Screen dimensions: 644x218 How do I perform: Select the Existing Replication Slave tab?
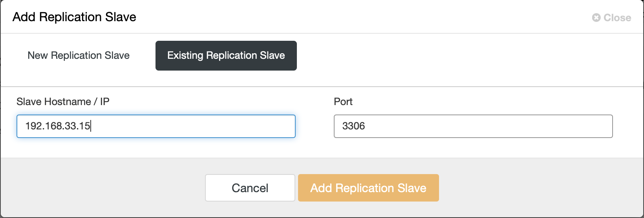[226, 56]
